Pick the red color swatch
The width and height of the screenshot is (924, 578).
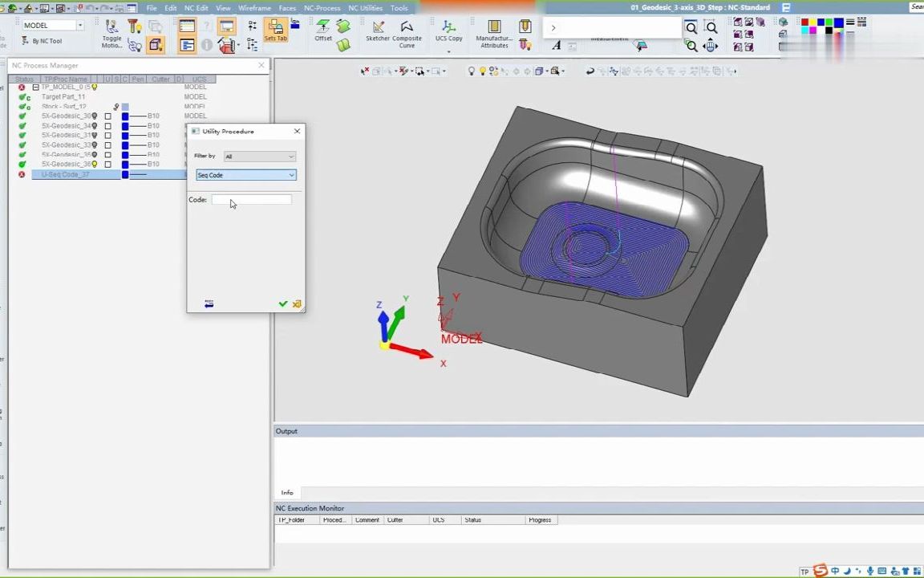(804, 22)
